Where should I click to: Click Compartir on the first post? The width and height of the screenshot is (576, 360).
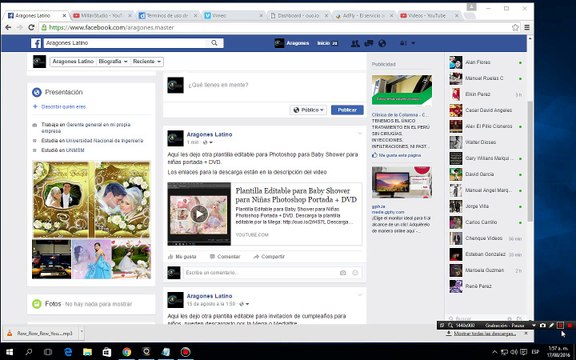click(269, 257)
